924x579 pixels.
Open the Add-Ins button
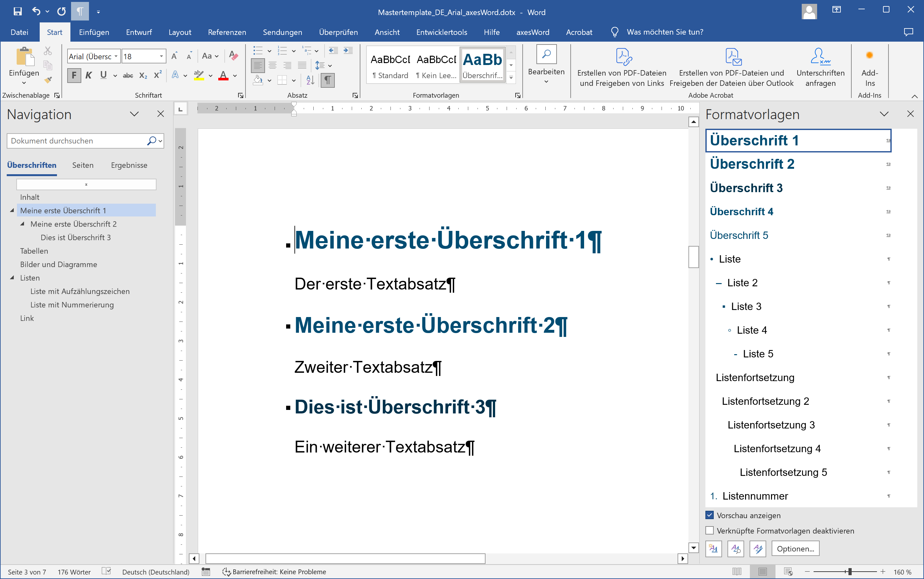869,67
